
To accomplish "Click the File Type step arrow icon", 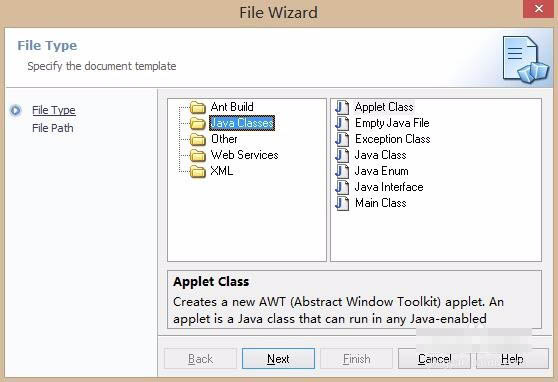I will pos(16,110).
